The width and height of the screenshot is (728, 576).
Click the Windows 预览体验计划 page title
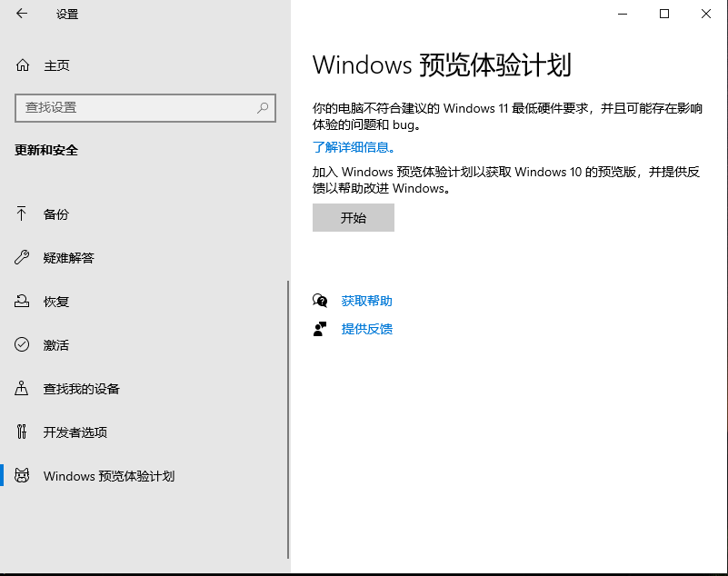[x=442, y=65]
